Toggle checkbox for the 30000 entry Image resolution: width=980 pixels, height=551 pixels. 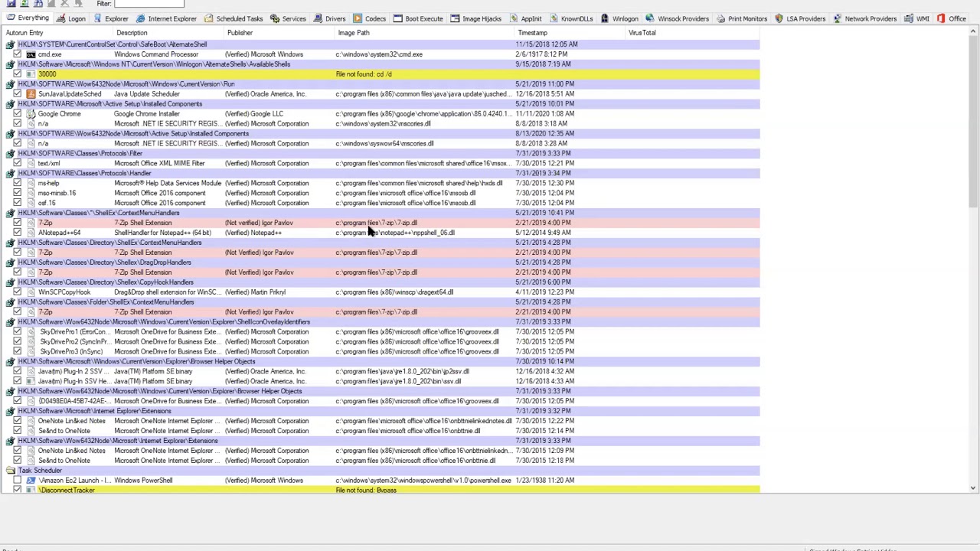click(18, 74)
